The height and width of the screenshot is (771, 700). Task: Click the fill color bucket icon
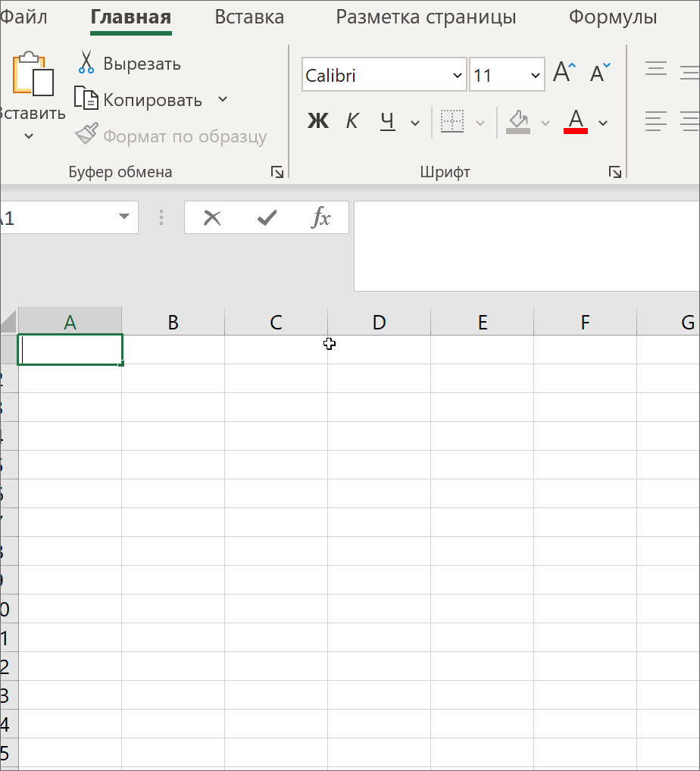click(518, 121)
